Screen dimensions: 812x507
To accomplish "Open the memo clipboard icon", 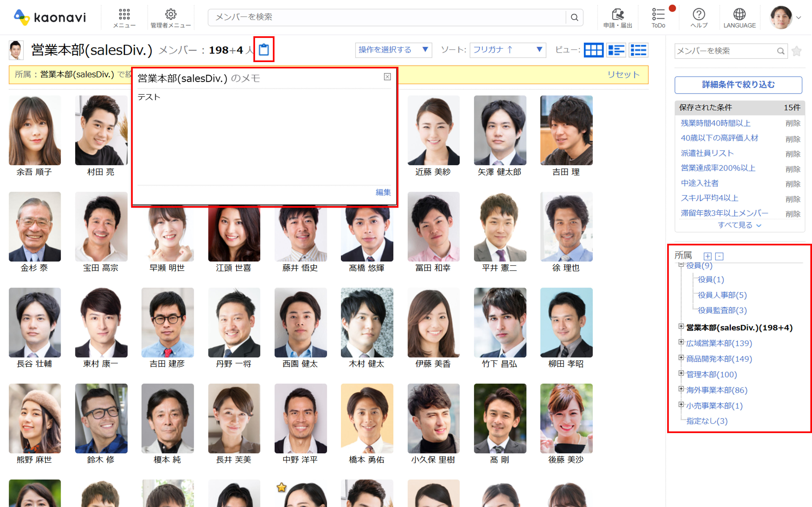I will pos(264,50).
